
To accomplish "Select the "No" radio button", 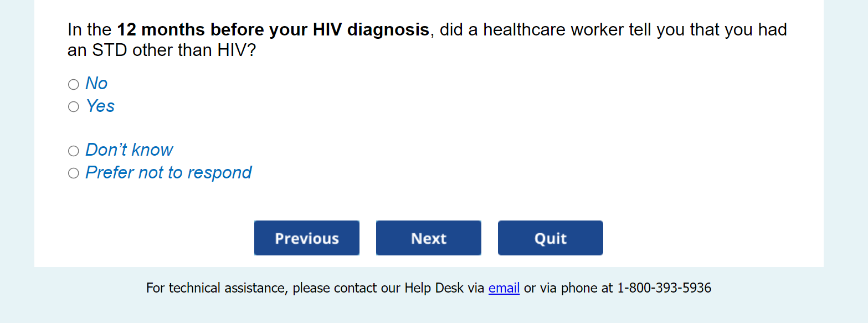I will tap(74, 84).
